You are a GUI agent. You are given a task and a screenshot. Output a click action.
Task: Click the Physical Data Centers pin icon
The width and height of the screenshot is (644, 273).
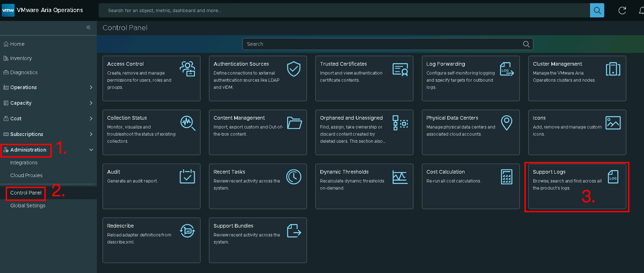point(507,123)
